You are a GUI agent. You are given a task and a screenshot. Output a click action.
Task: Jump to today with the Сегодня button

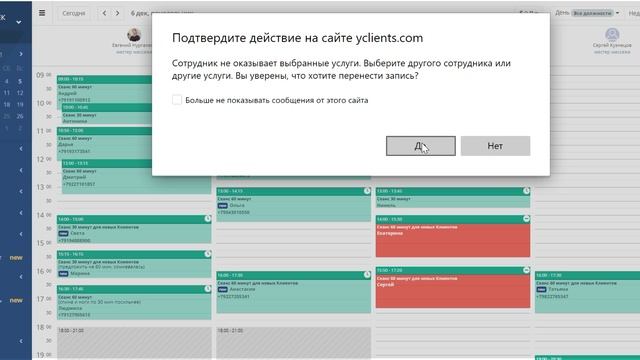point(73,13)
